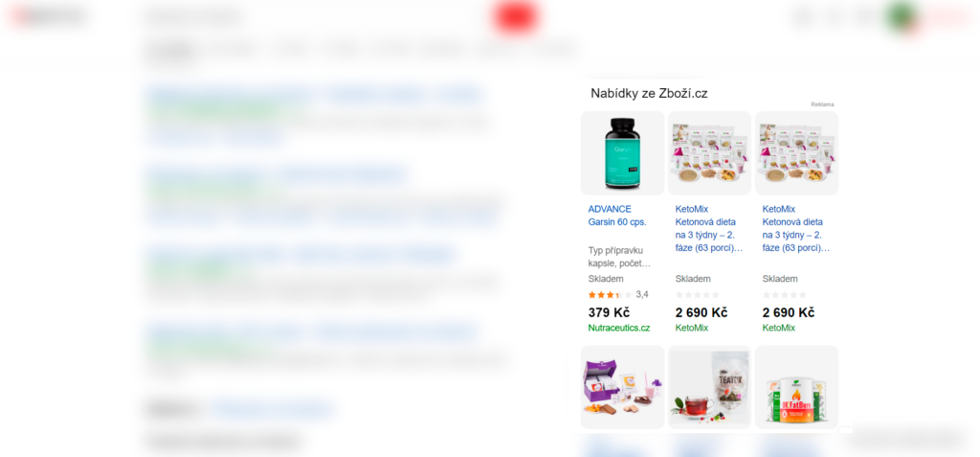Screen dimensions: 980x457
Task: Open the TeaTox tea product image
Action: [x=709, y=387]
